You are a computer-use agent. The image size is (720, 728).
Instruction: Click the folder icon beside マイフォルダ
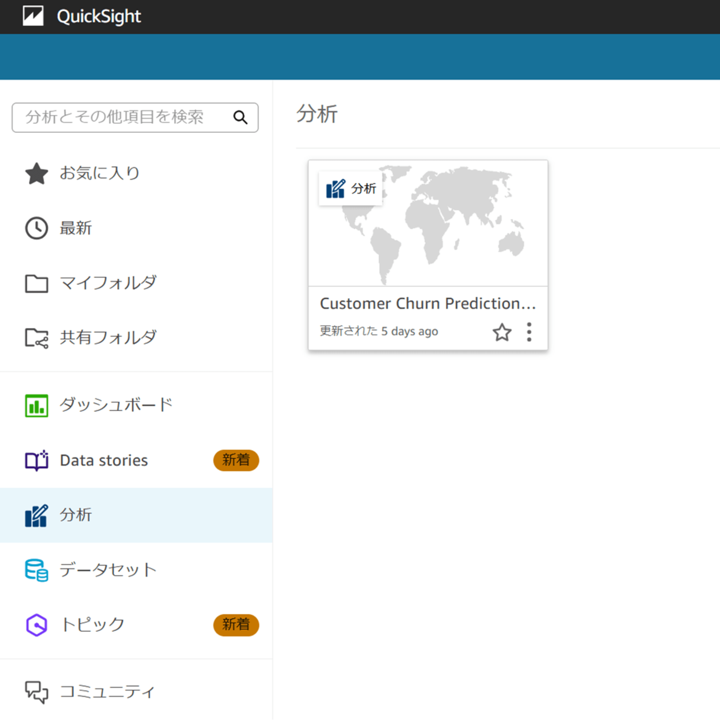point(36,283)
